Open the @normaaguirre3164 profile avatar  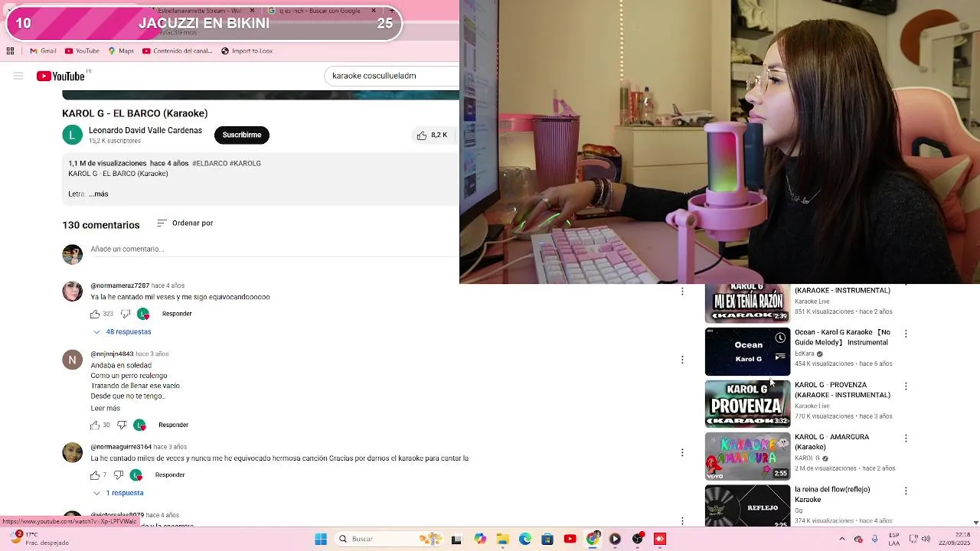tap(72, 452)
